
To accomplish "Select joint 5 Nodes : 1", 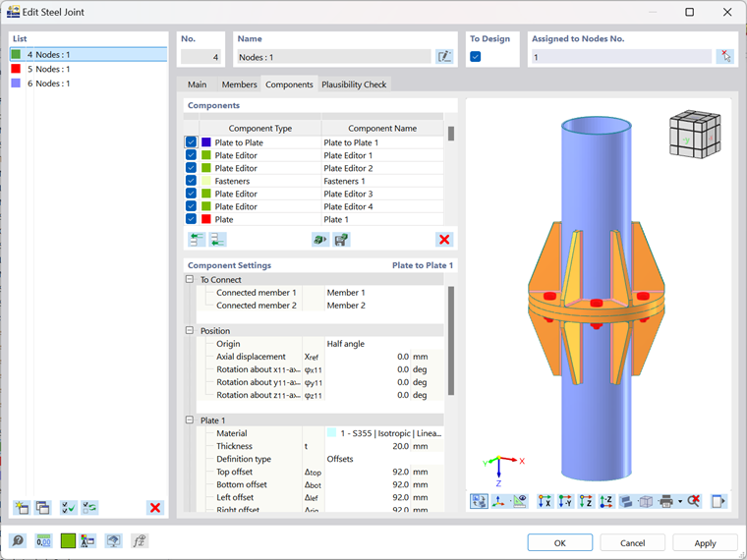I will tap(88, 69).
